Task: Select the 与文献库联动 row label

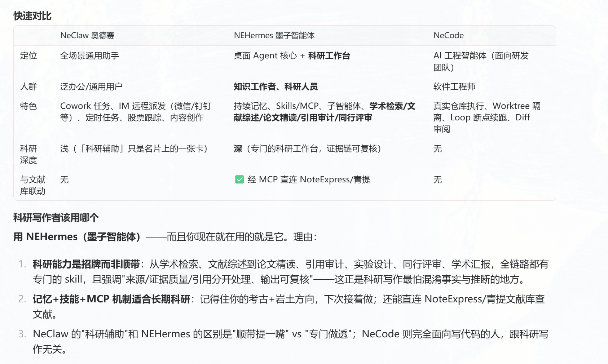Action: click(x=33, y=185)
